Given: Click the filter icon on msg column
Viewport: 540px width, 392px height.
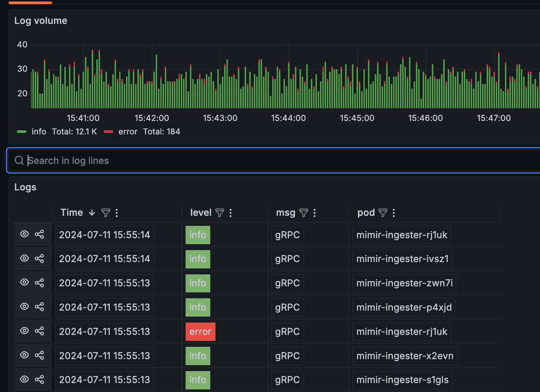Looking at the screenshot, I should 304,213.
